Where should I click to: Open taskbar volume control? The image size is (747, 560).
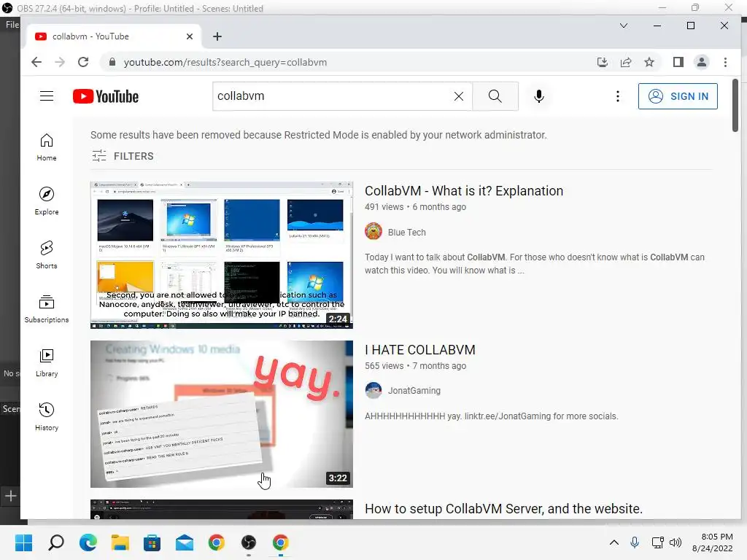click(676, 542)
